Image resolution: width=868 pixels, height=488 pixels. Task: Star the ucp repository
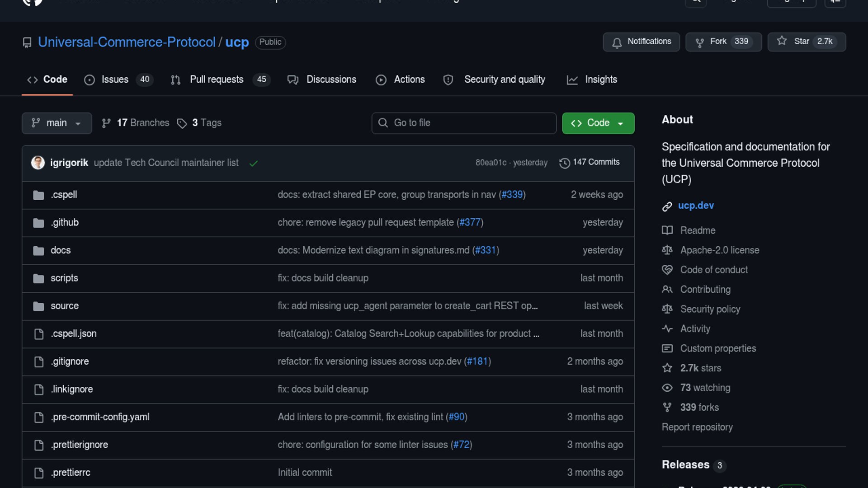tap(807, 42)
